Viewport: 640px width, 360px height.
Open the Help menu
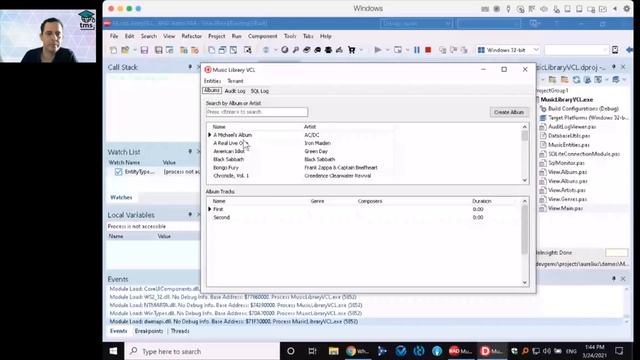[x=325, y=36]
